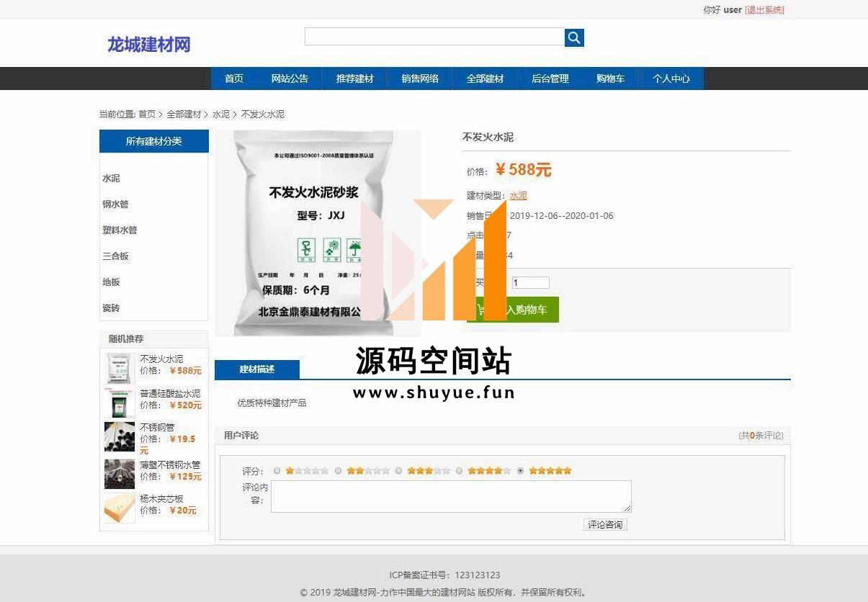Click the search magnifier icon button
868x602 pixels.
click(x=574, y=37)
